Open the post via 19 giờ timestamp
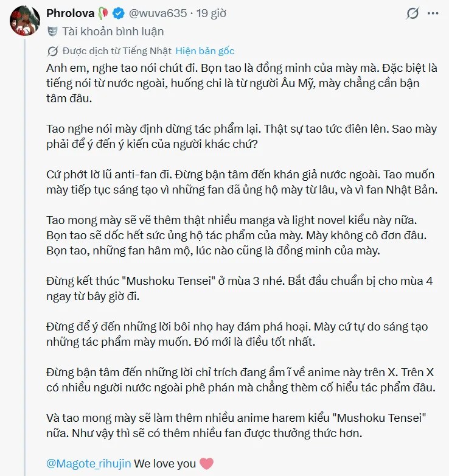This screenshot has height=476, width=449. pyautogui.click(x=211, y=13)
